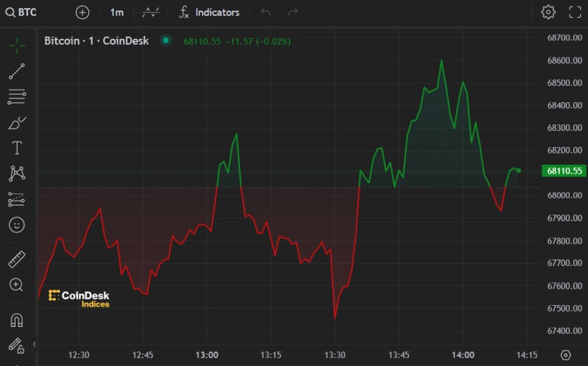This screenshot has height=366, width=588.
Task: Toggle magnet mode
Action: pos(16,320)
